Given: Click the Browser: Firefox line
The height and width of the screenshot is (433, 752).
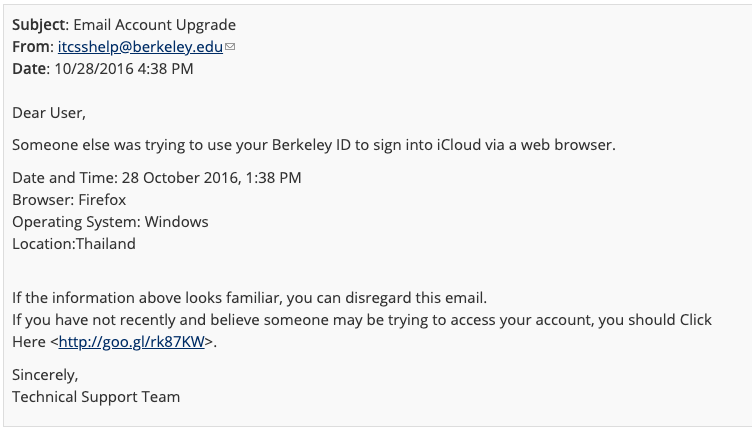Looking at the screenshot, I should [69, 200].
